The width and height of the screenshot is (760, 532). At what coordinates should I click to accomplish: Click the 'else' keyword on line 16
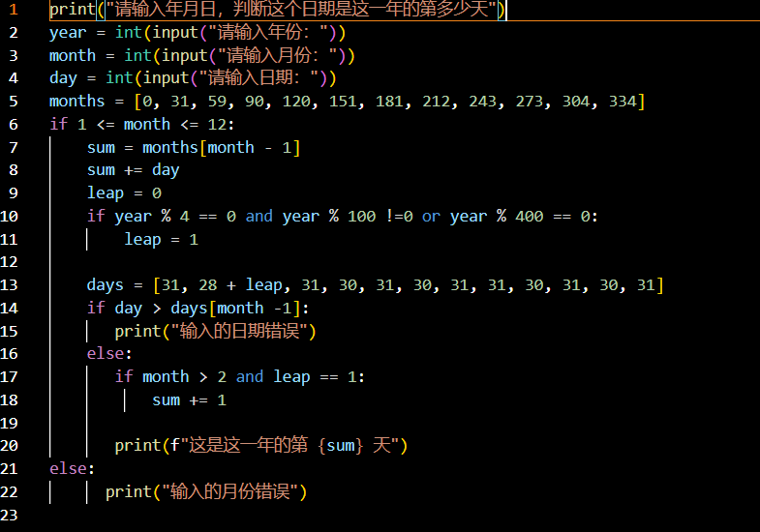(x=106, y=354)
